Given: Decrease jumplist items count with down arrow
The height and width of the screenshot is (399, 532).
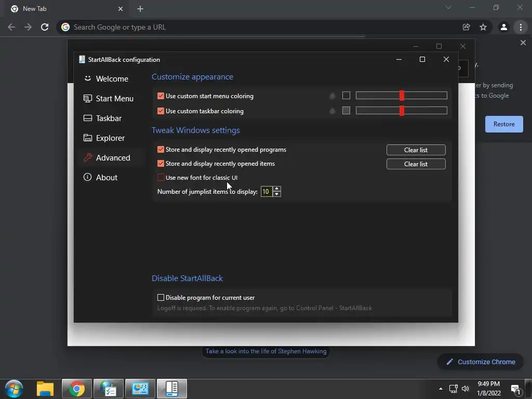Looking at the screenshot, I should (277, 194).
